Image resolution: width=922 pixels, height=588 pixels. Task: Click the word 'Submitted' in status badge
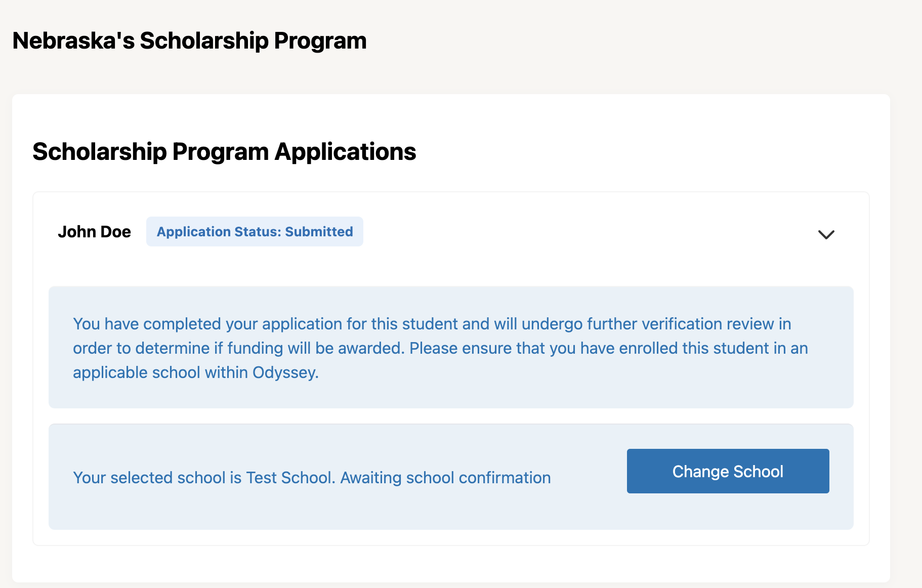pyautogui.click(x=319, y=232)
